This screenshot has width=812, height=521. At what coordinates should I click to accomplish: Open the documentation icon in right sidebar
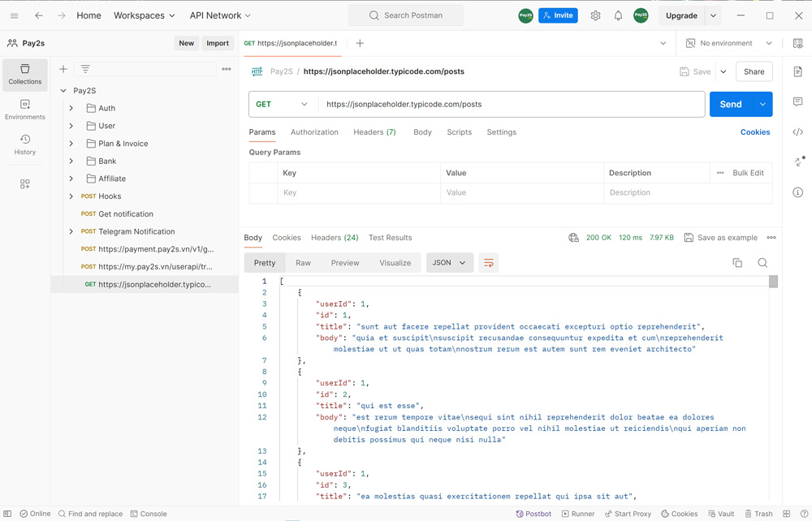(x=798, y=71)
